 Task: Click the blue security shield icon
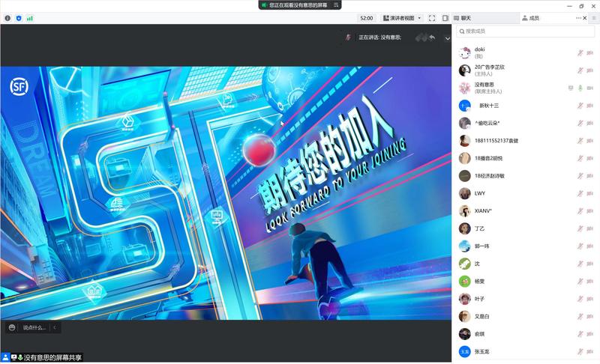pos(19,18)
